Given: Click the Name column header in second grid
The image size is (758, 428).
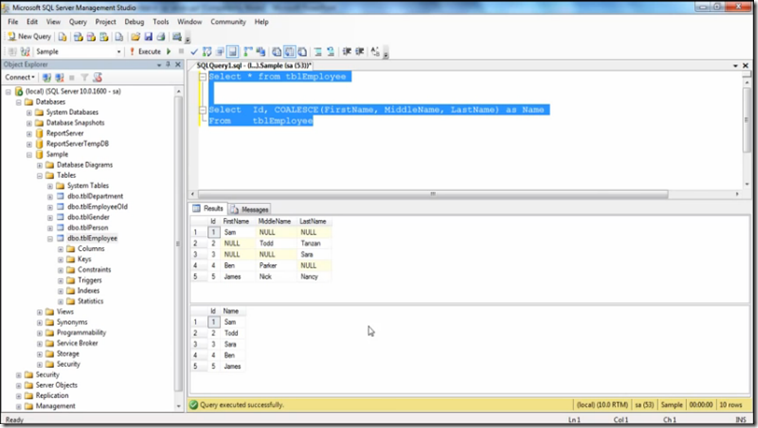Looking at the screenshot, I should click(x=231, y=311).
